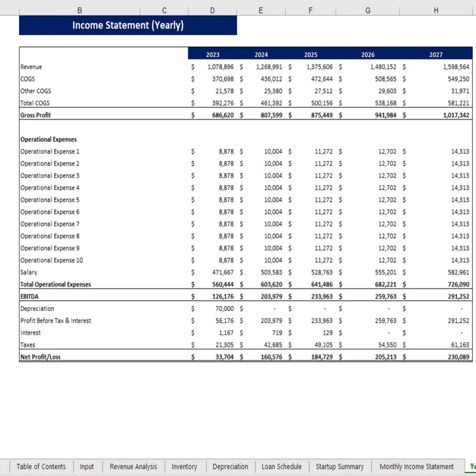Select 2023 net profit value 33,704
This screenshot has width=476, height=476.
225,357
